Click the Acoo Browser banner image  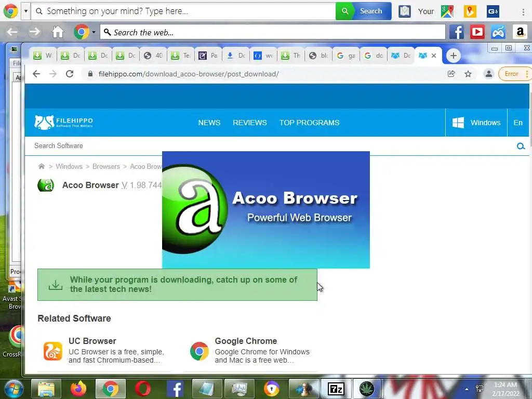pyautogui.click(x=266, y=210)
